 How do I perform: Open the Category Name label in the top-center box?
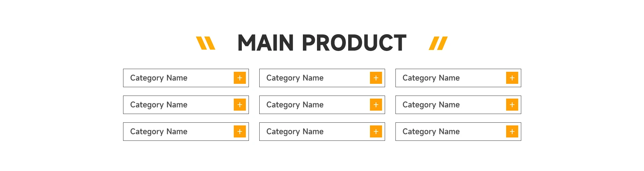[295, 78]
